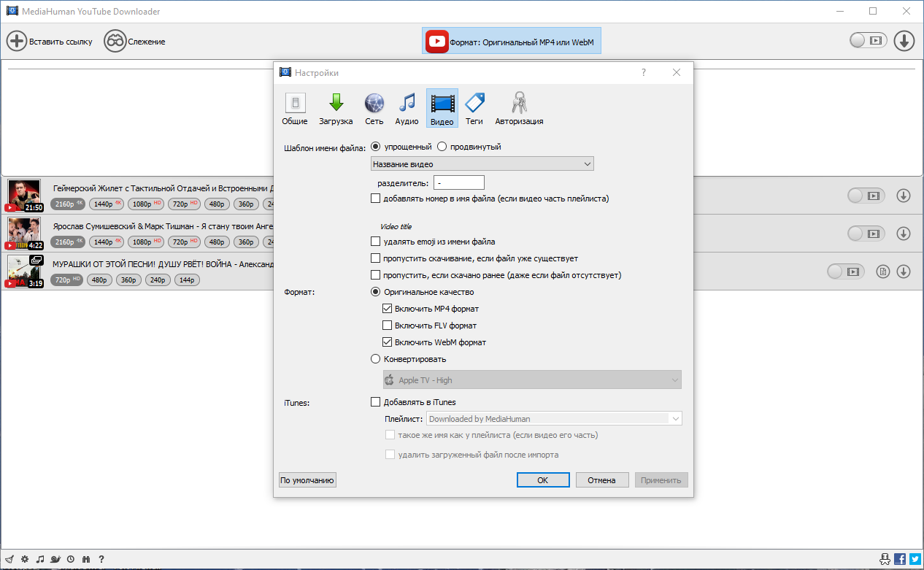
Task: Expand the Название видео dropdown
Action: tap(482, 164)
